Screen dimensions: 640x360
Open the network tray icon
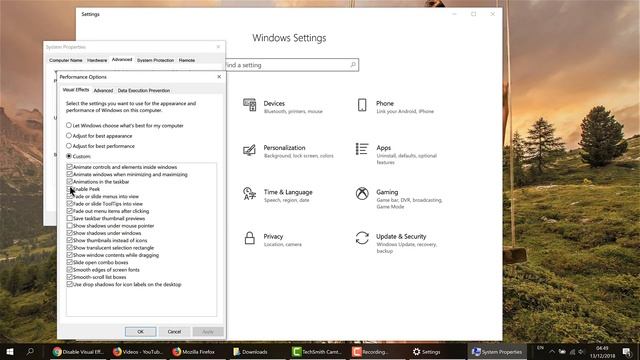[x=572, y=352]
